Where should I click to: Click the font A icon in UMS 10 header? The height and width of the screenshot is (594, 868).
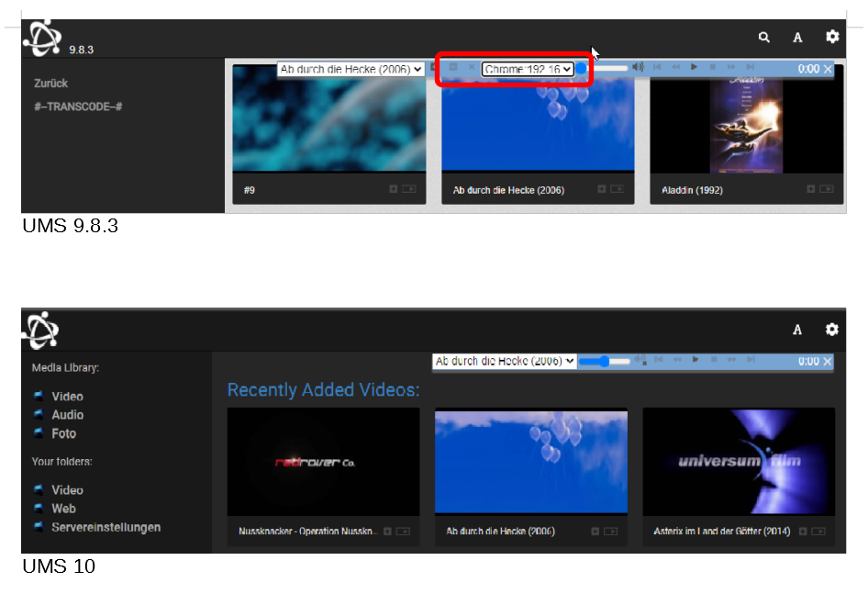pos(797,330)
